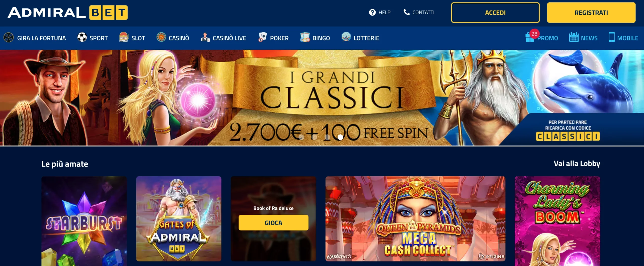Click the Gira la Fortuna wheel icon
Image resolution: width=644 pixels, height=266 pixels.
(9, 37)
